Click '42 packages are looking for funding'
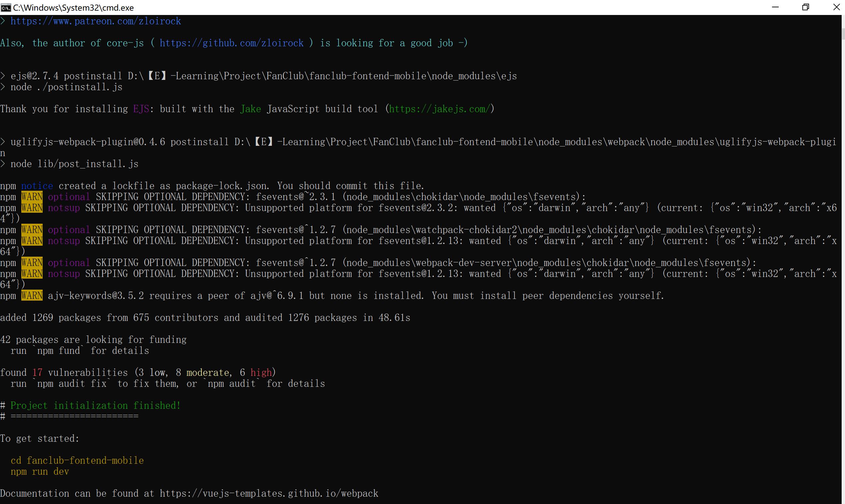 (93, 340)
